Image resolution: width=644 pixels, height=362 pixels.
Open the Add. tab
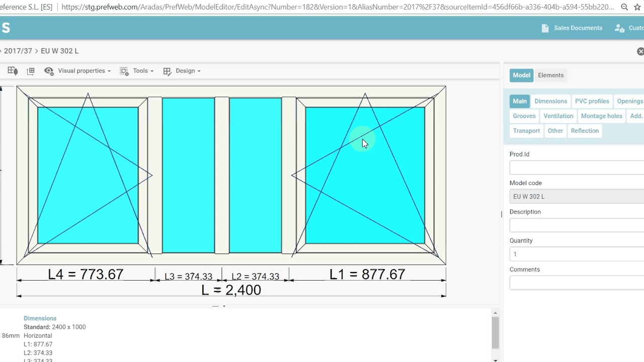coord(635,116)
